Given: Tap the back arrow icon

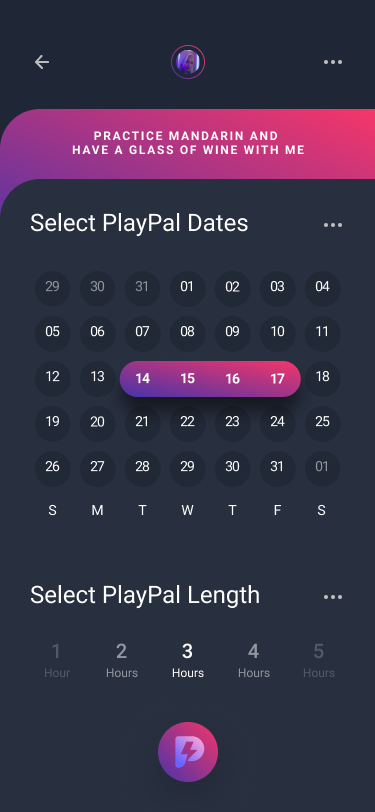Looking at the screenshot, I should coord(42,62).
